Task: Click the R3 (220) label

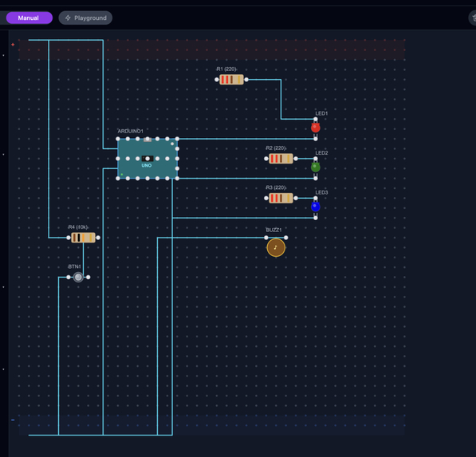Action: click(276, 187)
